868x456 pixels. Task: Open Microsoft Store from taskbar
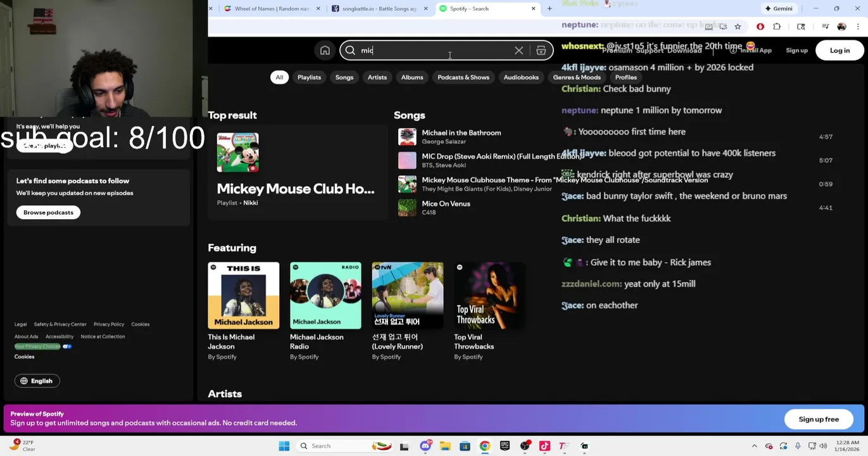coord(465,446)
